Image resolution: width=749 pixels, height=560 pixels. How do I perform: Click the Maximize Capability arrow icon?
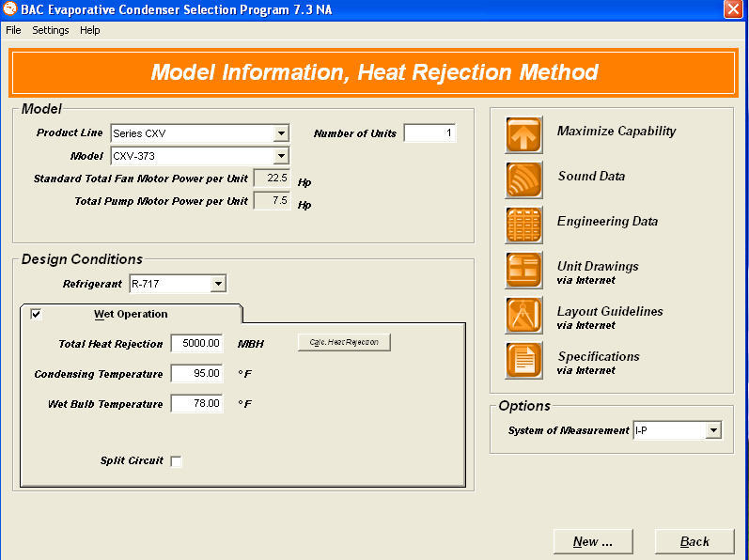coord(523,134)
